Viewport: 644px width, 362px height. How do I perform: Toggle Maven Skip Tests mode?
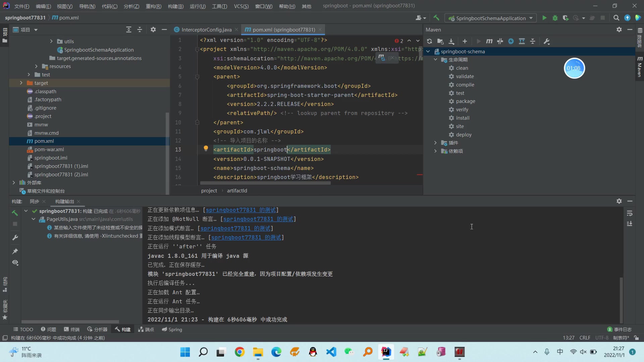point(511,41)
